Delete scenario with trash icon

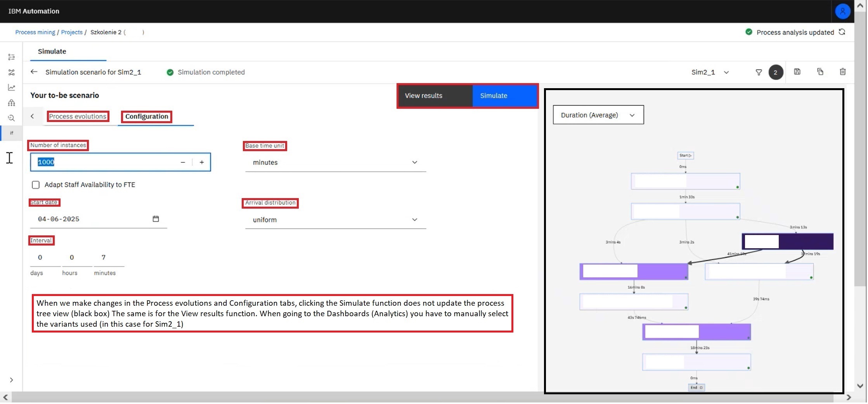tap(842, 72)
